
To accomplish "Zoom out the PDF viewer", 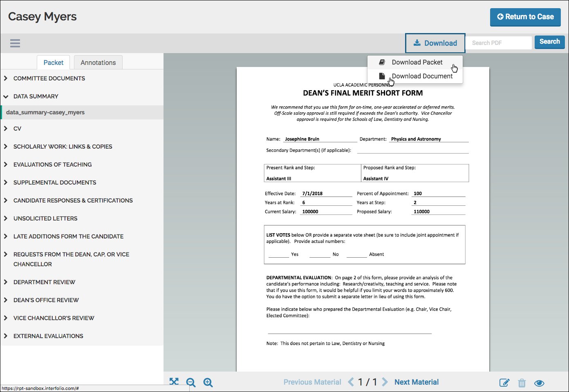I will (191, 382).
